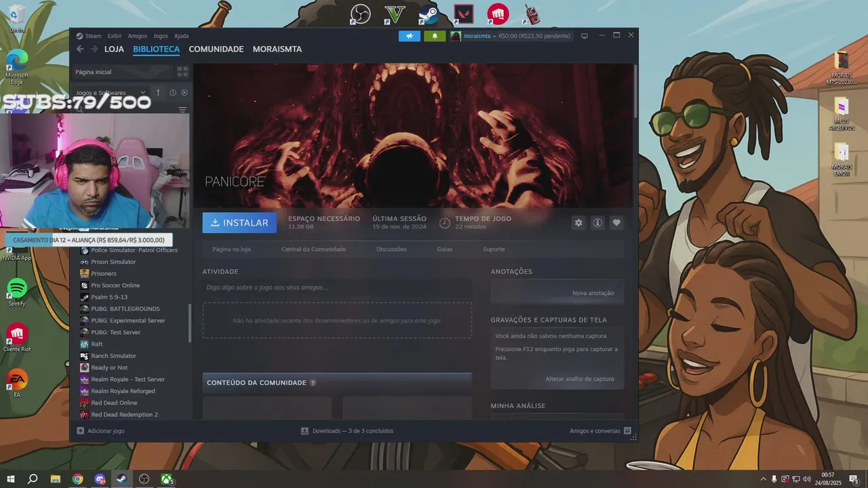
Task: Open MEUS ARQUIVOS desktop item
Action: click(x=842, y=114)
